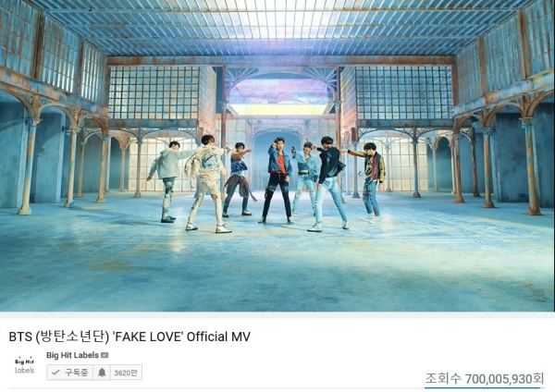Click the video frame to toggle playback
Image resolution: width=555 pixels, height=392 pixels.
[277, 155]
